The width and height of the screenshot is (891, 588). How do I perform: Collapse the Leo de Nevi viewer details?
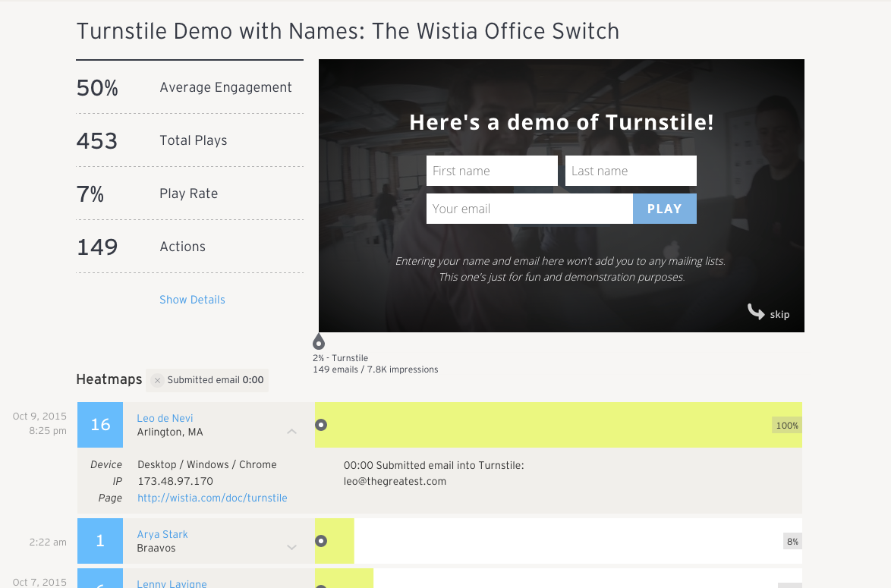(291, 432)
